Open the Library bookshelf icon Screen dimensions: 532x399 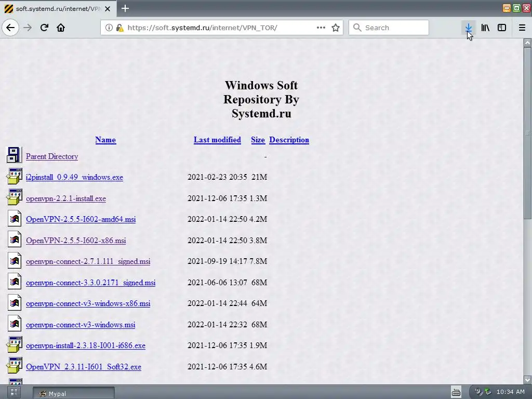pyautogui.click(x=485, y=28)
